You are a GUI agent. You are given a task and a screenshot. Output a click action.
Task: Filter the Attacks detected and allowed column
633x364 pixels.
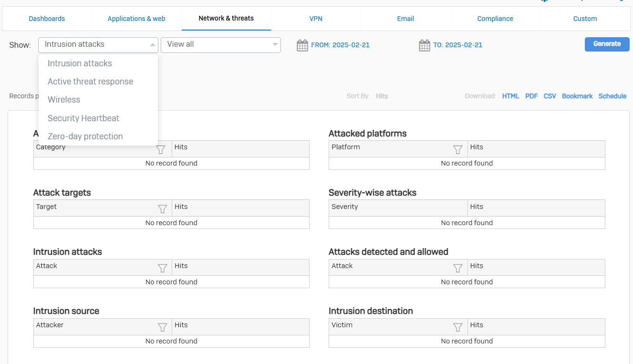point(457,268)
